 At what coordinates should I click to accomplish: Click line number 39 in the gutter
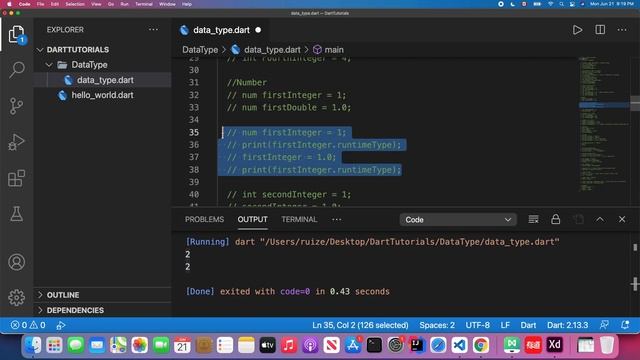(194, 182)
